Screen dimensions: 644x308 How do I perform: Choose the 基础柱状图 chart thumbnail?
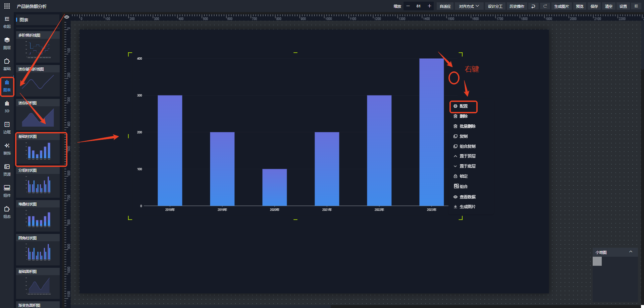pos(38,148)
